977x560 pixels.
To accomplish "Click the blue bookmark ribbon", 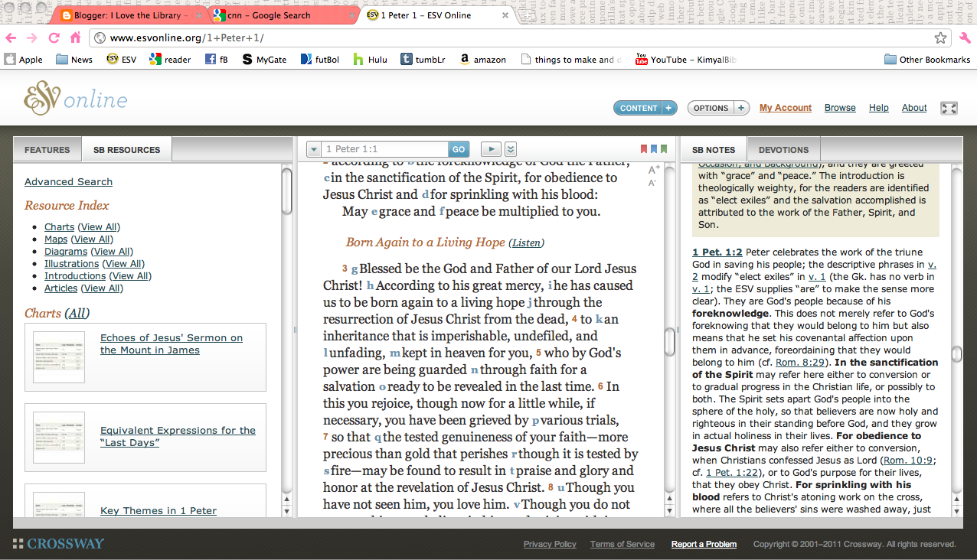I will tap(654, 149).
